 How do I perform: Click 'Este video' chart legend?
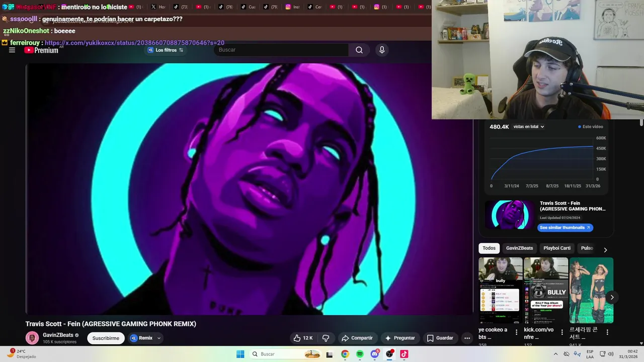(x=591, y=127)
